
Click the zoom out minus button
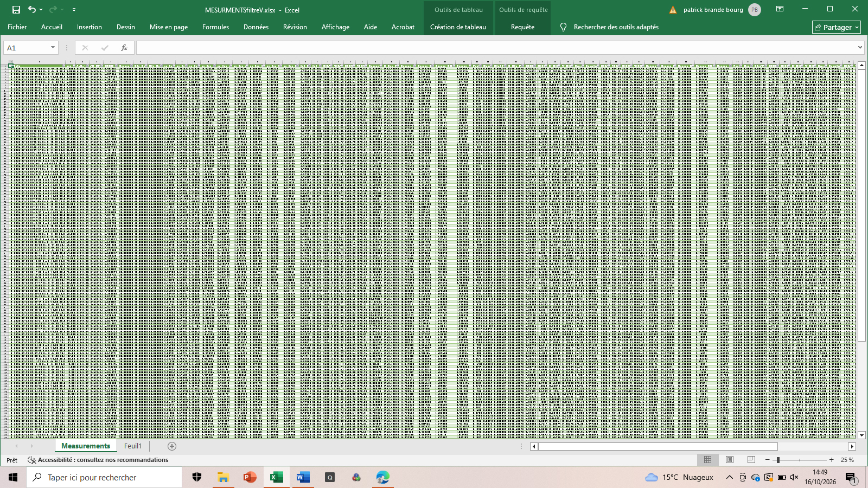pyautogui.click(x=767, y=460)
